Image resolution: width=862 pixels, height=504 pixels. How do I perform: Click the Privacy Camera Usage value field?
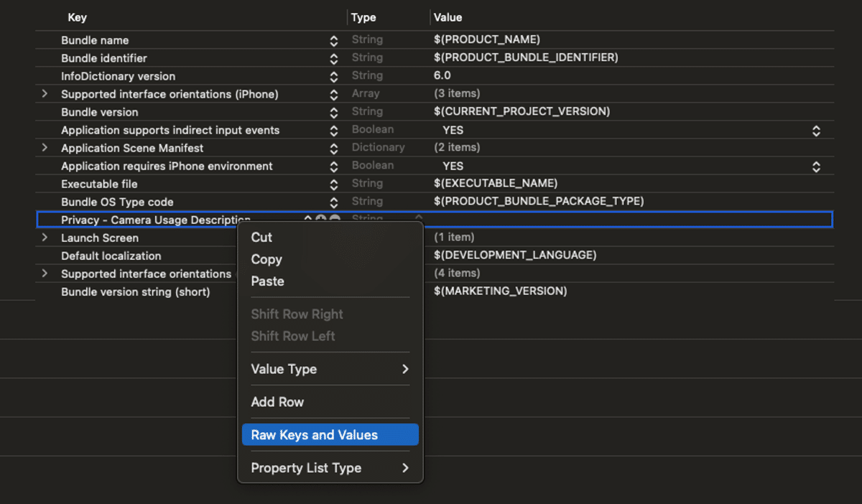(625, 220)
